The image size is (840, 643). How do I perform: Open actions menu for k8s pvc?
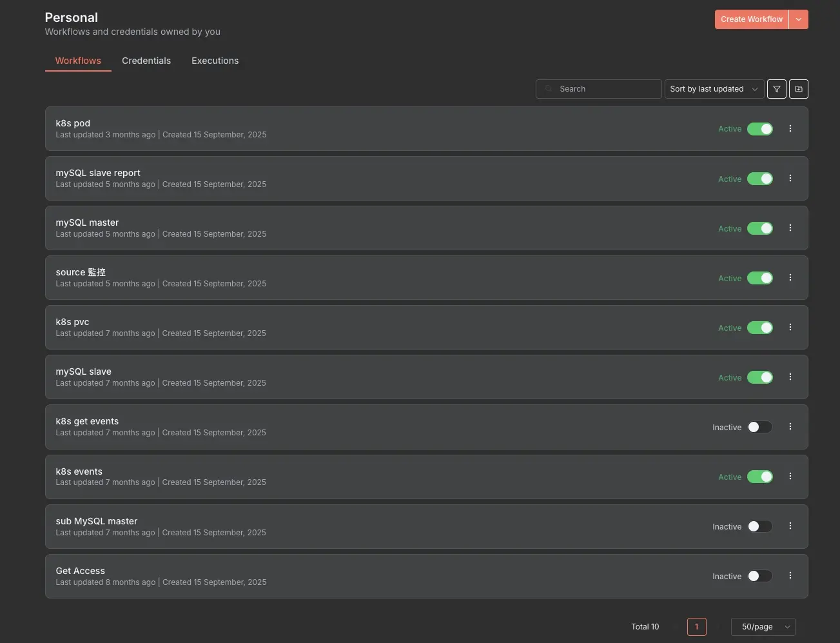point(790,327)
